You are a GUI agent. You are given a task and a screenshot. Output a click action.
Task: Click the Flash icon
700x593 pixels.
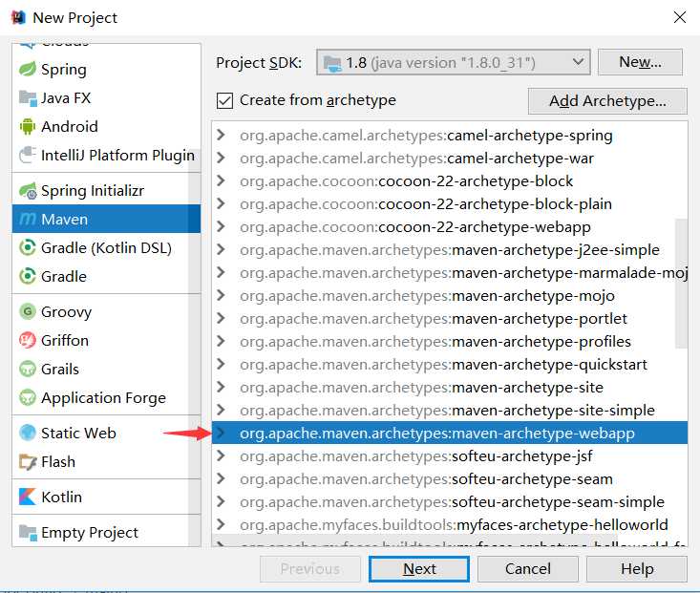tap(28, 462)
